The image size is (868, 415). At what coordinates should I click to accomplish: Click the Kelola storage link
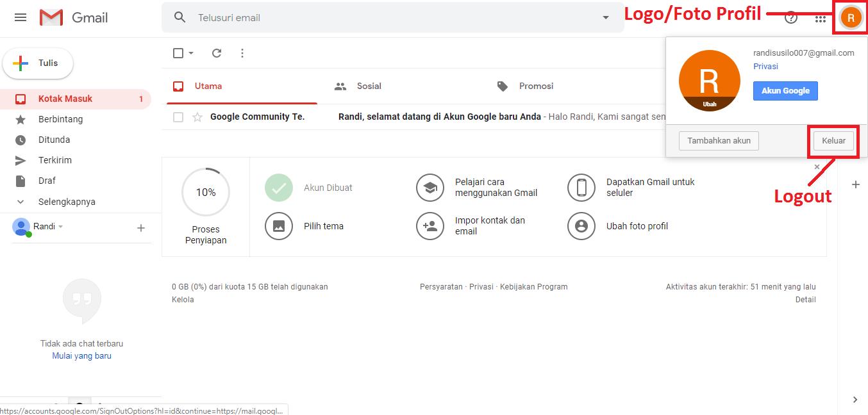click(183, 300)
